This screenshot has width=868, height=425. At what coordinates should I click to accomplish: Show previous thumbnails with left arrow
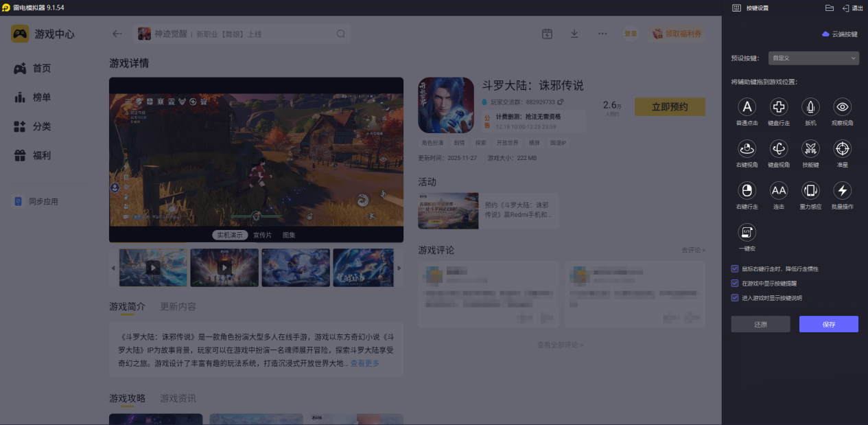click(x=113, y=268)
